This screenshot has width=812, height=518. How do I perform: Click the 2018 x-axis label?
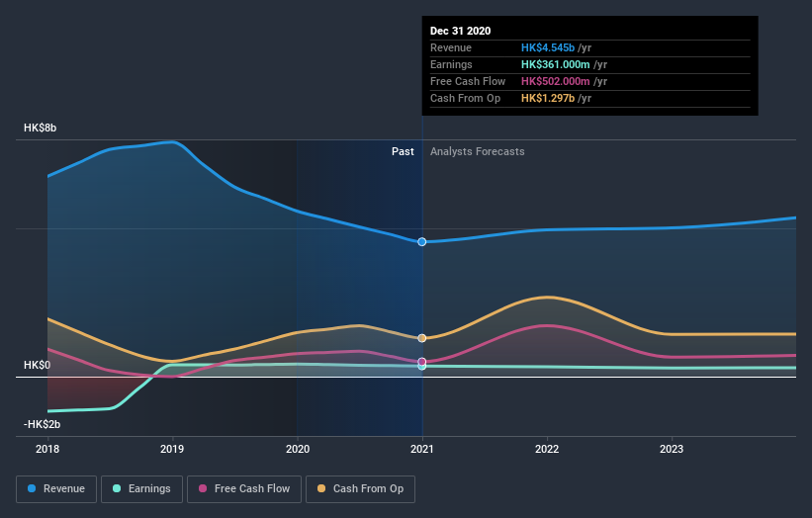(47, 449)
